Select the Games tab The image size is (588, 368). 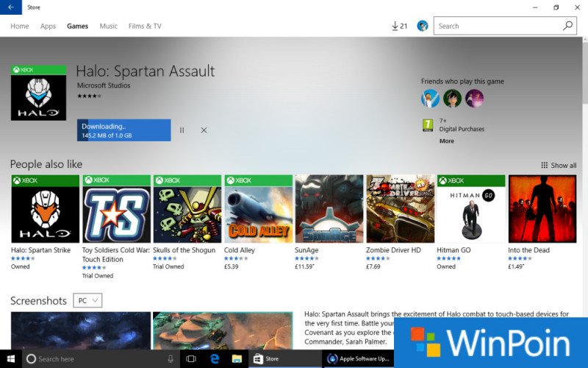(78, 26)
